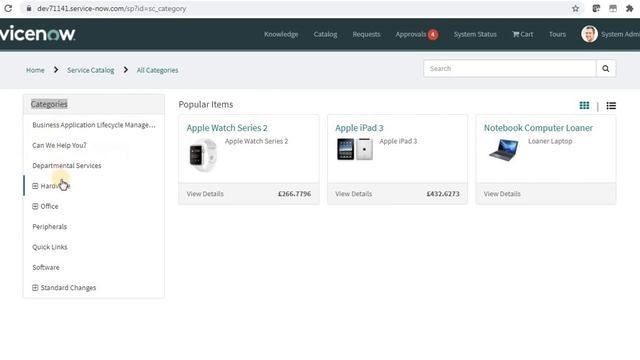
Task: Click the Apple iPad 3 product image
Action: tap(355, 149)
